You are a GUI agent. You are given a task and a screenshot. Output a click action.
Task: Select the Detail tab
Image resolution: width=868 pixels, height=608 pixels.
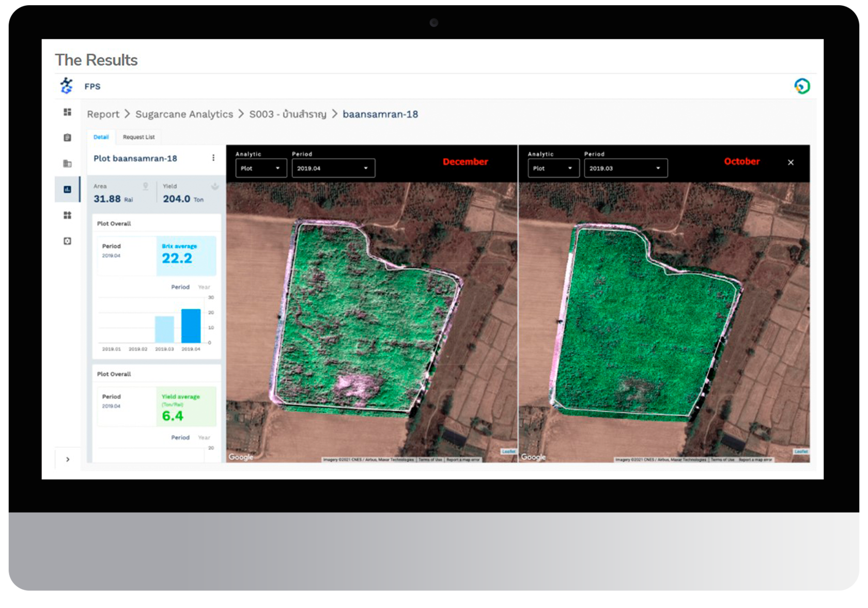[101, 137]
